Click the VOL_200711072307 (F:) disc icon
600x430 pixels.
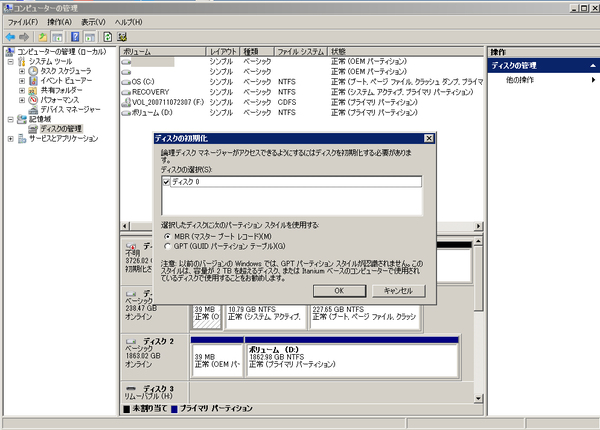click(126, 102)
